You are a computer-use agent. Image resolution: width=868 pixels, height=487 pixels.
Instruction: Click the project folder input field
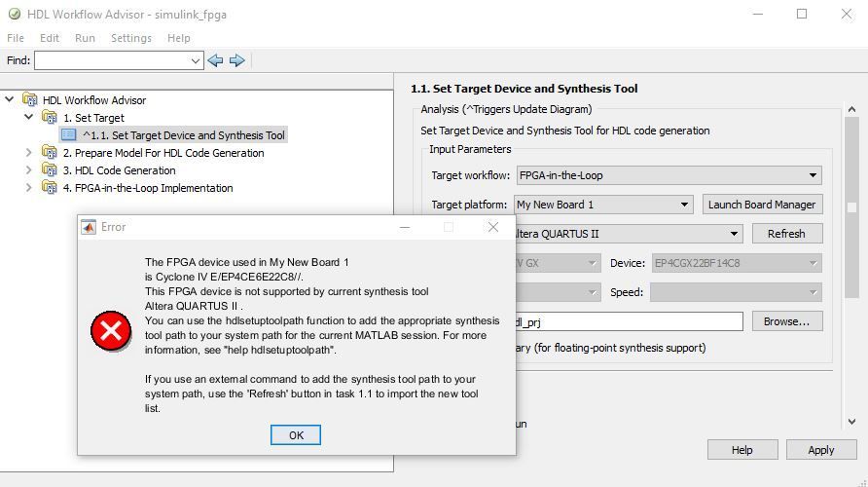628,321
